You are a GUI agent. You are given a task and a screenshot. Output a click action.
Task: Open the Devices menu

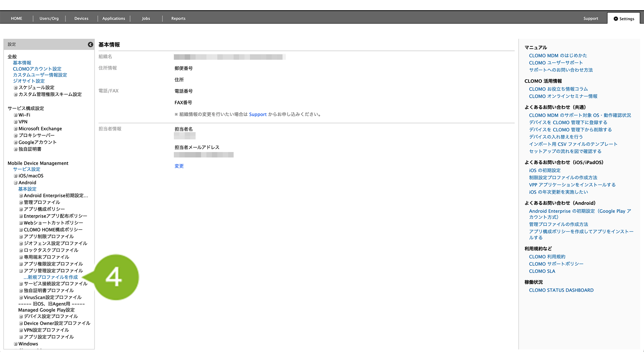(81, 18)
